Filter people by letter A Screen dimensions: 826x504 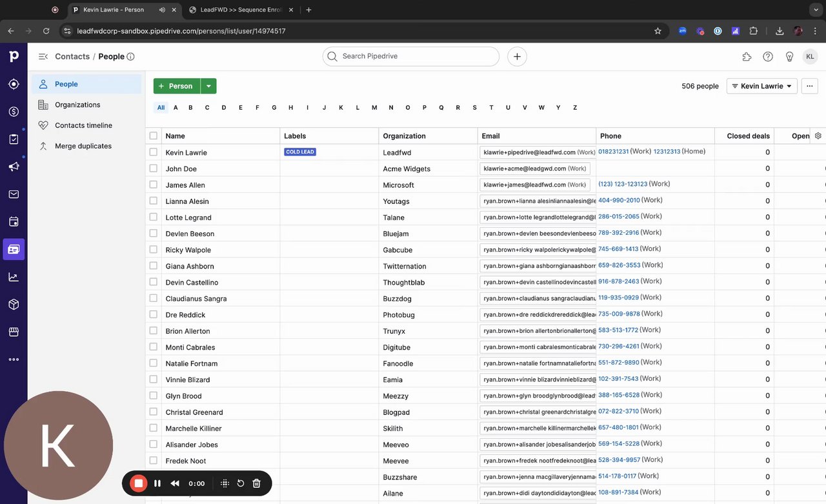(x=176, y=108)
